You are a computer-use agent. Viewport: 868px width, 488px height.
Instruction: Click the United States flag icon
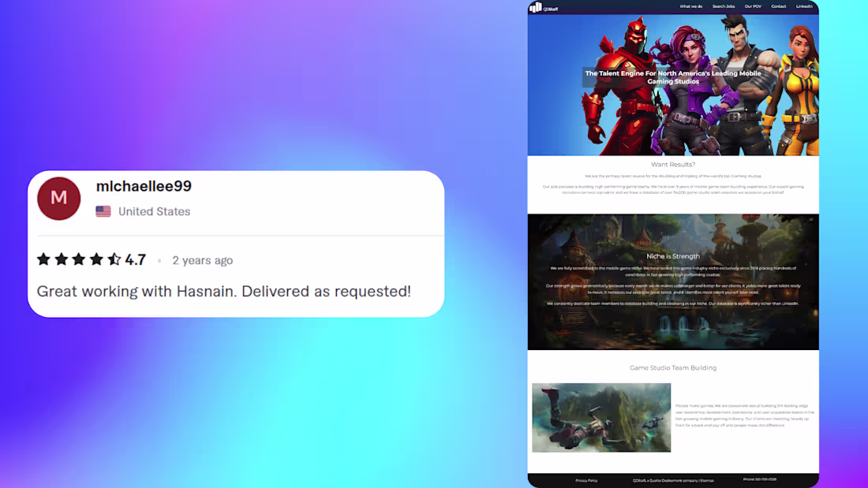point(103,211)
